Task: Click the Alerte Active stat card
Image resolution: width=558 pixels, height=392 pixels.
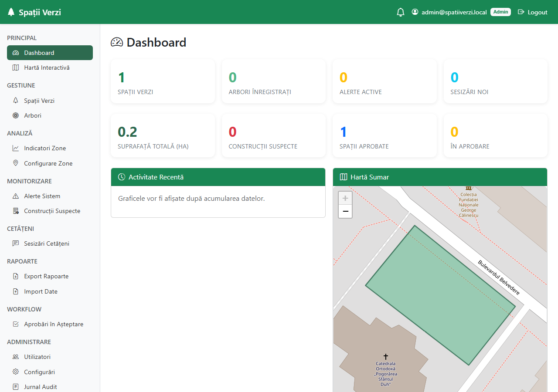Action: click(384, 81)
